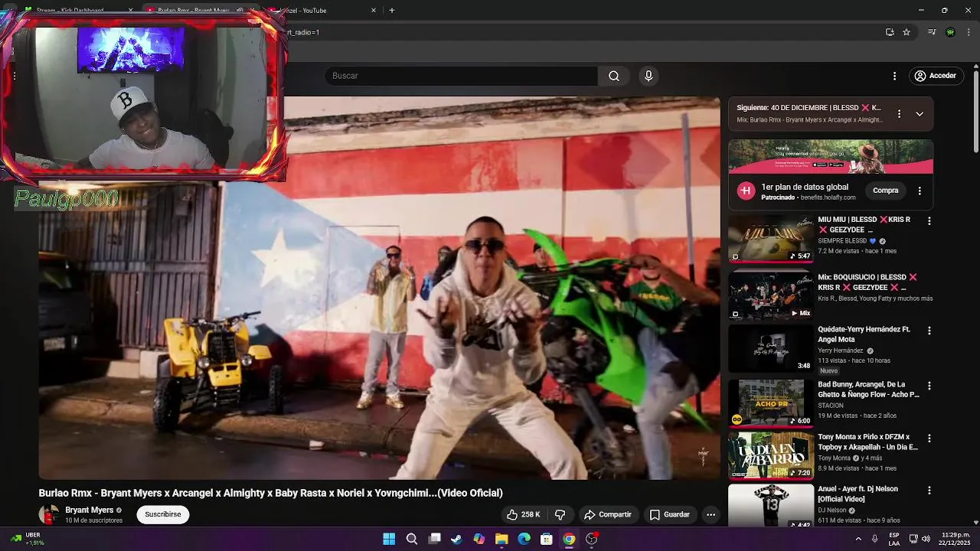
Task: Open the Bryant Myers channel name link
Action: pos(90,510)
